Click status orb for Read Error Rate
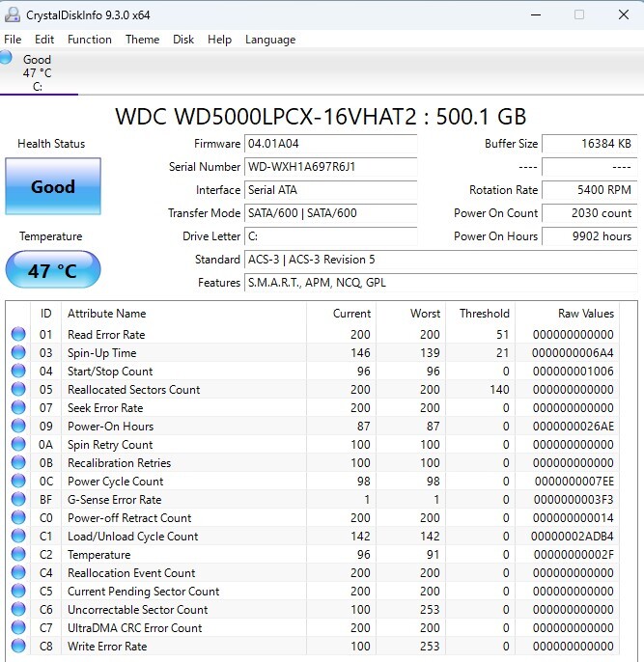Viewport: 644px width, 662px height. 18,334
